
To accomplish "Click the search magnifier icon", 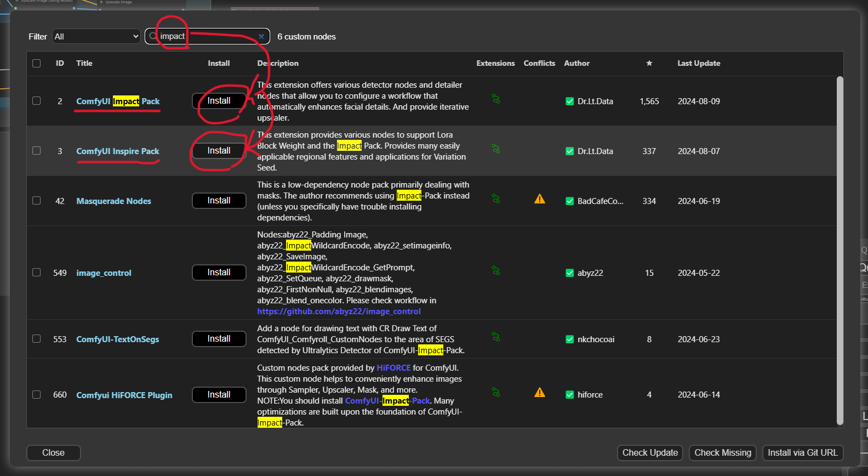I will 153,36.
